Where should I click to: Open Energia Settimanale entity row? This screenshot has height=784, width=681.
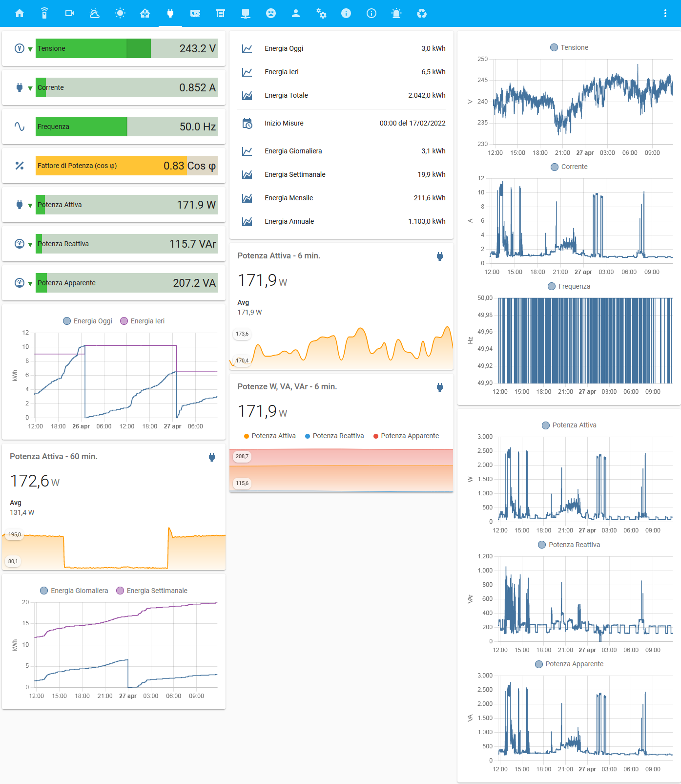point(341,174)
